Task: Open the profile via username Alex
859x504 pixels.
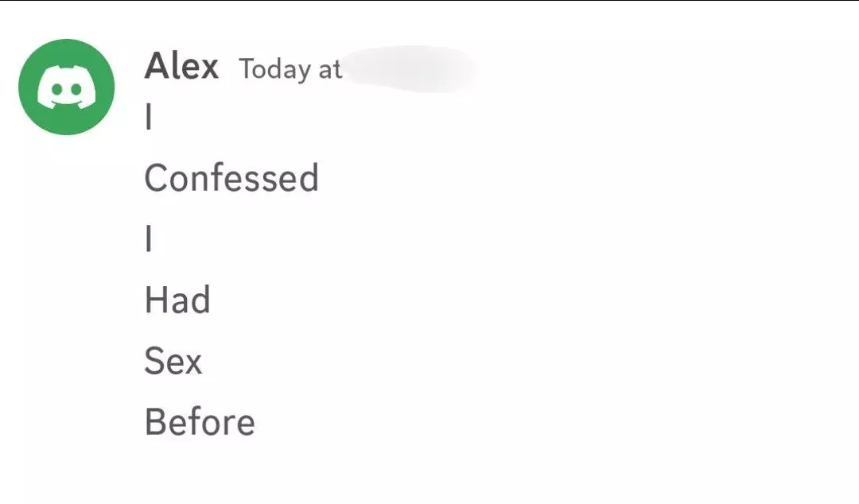Action: 181,66
